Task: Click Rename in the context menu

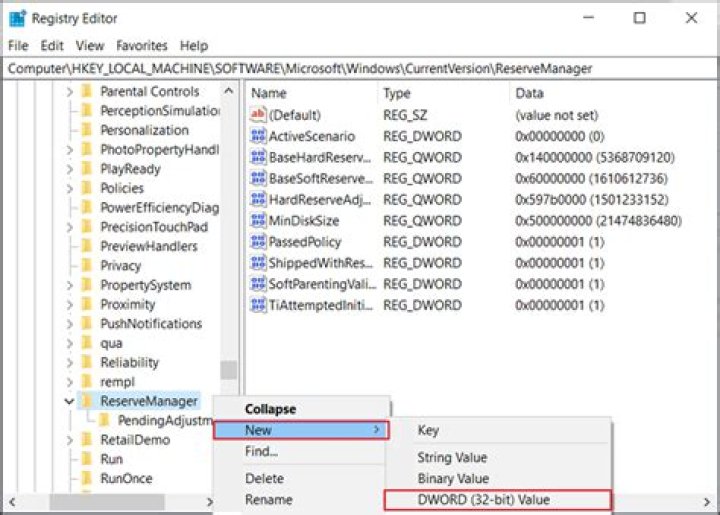Action: point(269,499)
